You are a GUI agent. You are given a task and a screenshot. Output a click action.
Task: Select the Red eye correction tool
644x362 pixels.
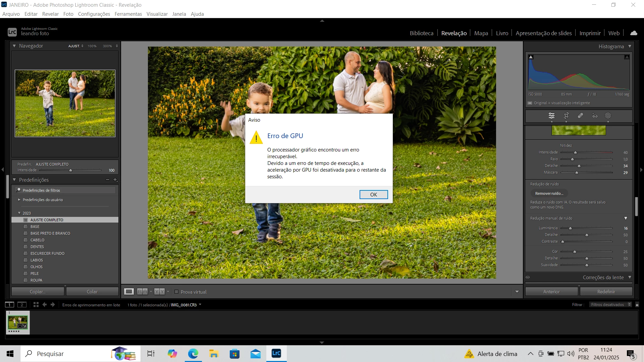pos(595,116)
